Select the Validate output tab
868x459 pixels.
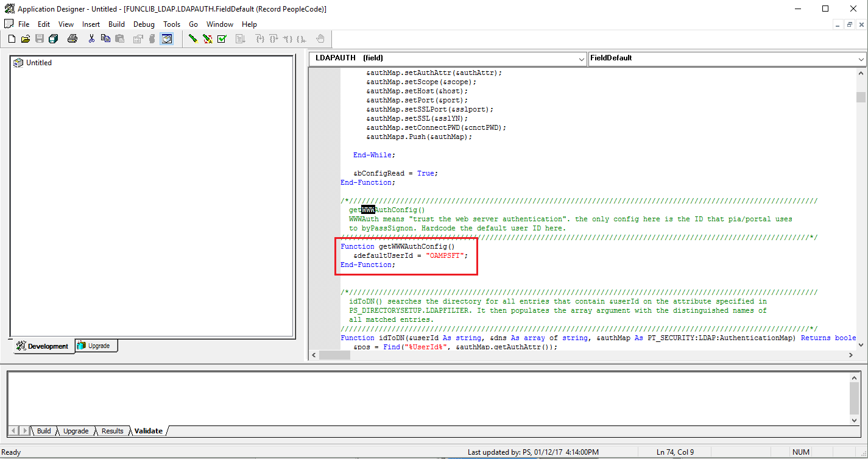click(x=149, y=431)
